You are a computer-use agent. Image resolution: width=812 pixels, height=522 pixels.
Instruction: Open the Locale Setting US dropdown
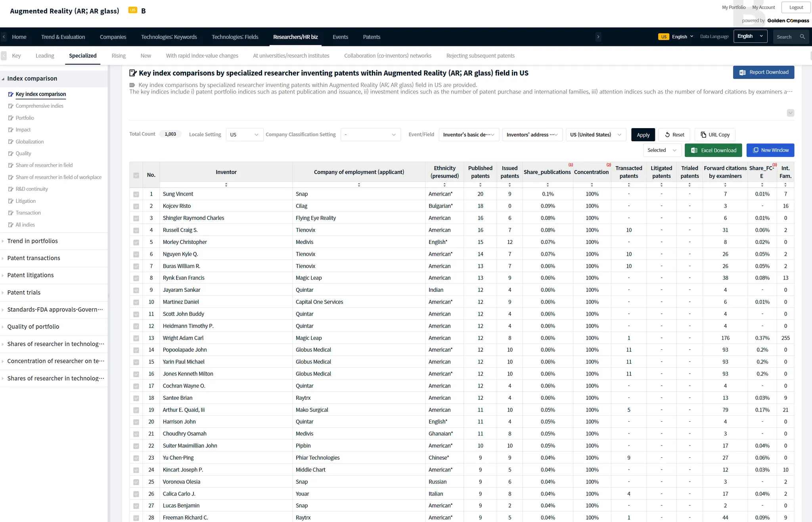coord(244,135)
